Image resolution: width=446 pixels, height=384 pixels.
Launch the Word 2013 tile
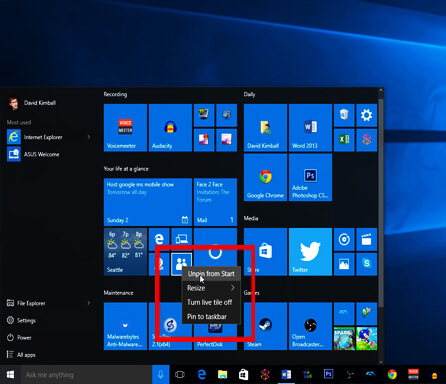point(310,128)
